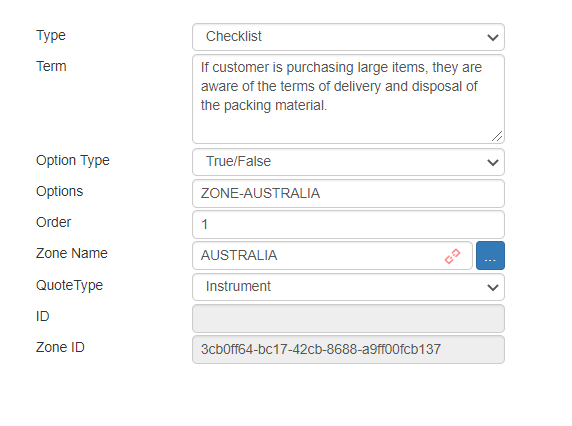
Task: Click the Zone ID label
Action: click(x=60, y=347)
